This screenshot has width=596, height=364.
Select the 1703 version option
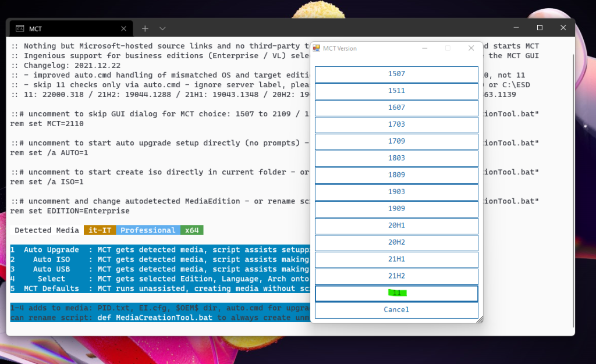[x=396, y=124]
